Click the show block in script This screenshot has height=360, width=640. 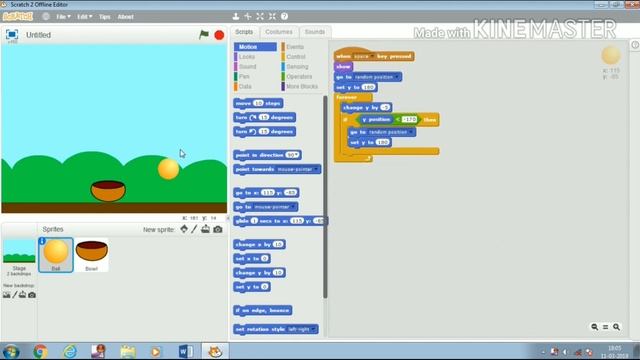coord(343,66)
